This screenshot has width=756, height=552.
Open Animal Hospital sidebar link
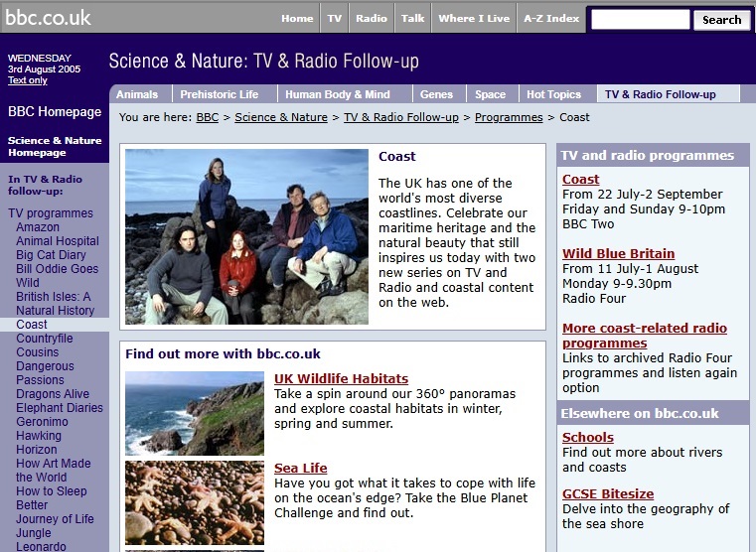58,241
